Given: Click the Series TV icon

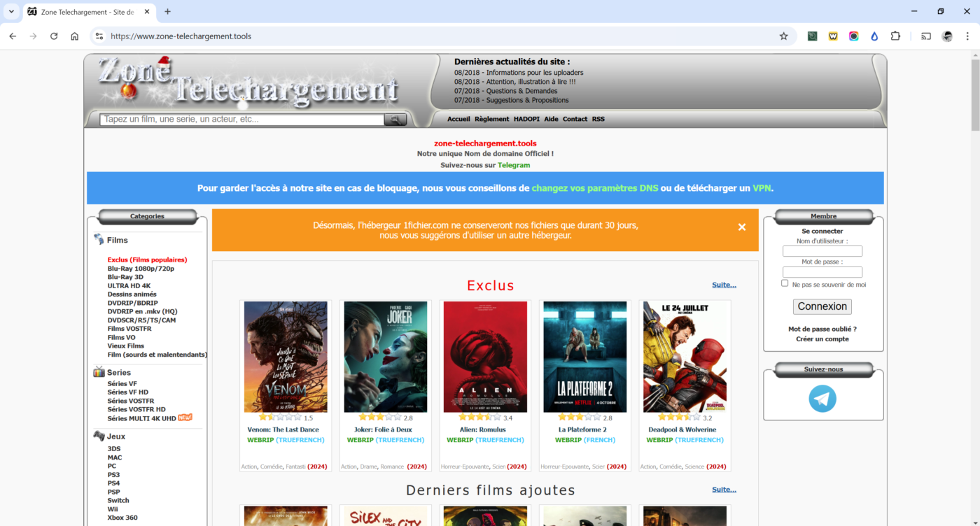Looking at the screenshot, I should [99, 372].
